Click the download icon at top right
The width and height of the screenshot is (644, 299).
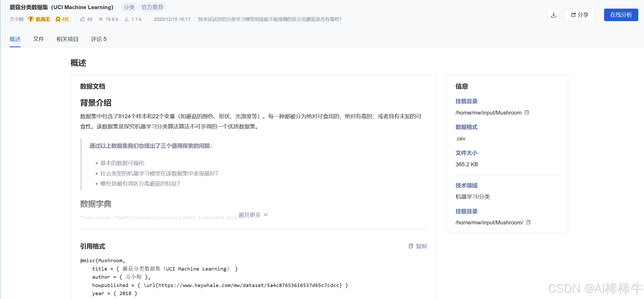[553, 15]
